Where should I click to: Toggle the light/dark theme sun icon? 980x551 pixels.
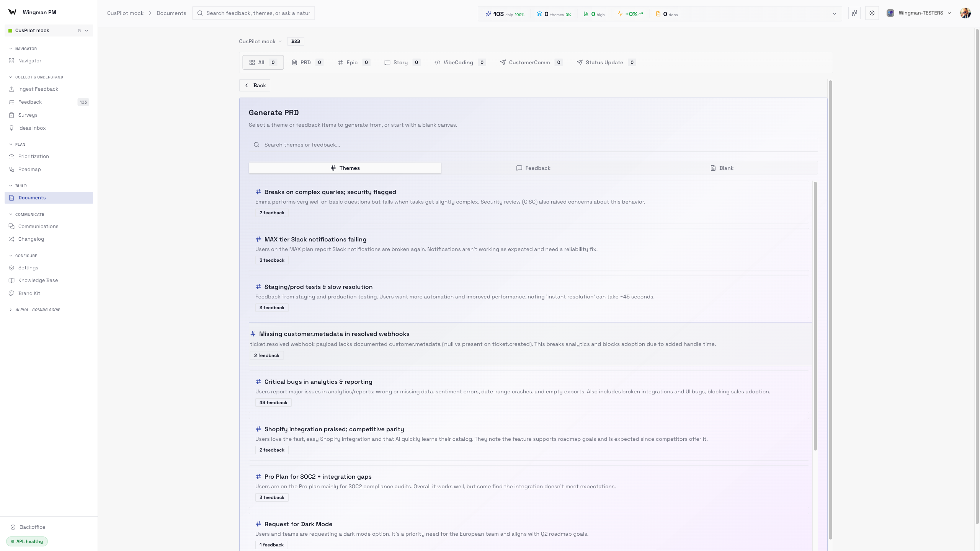pyautogui.click(x=872, y=13)
